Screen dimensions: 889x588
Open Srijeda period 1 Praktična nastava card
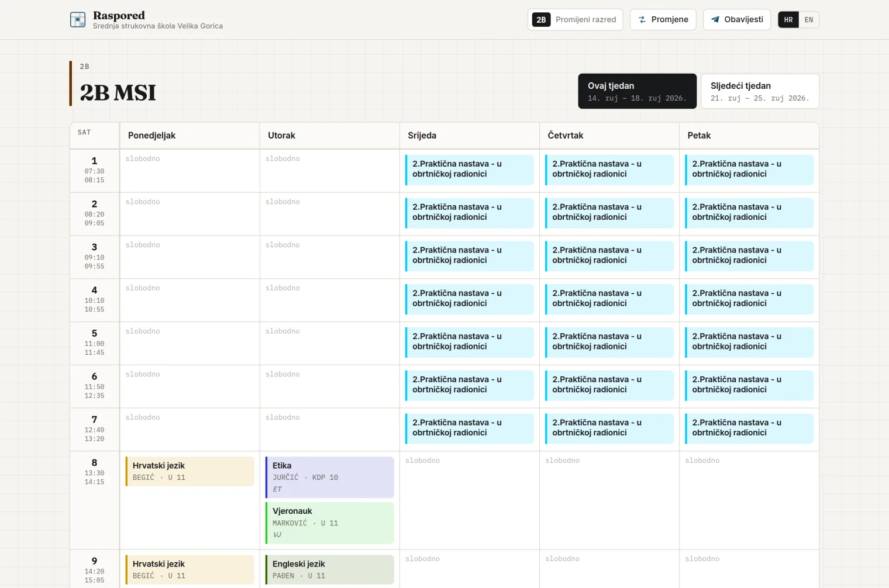click(469, 170)
